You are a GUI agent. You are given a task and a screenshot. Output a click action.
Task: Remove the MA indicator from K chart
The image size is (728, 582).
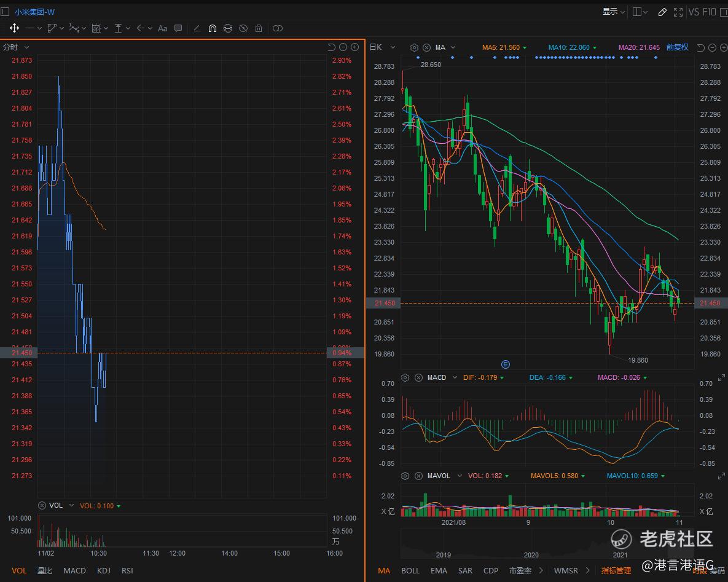426,47
